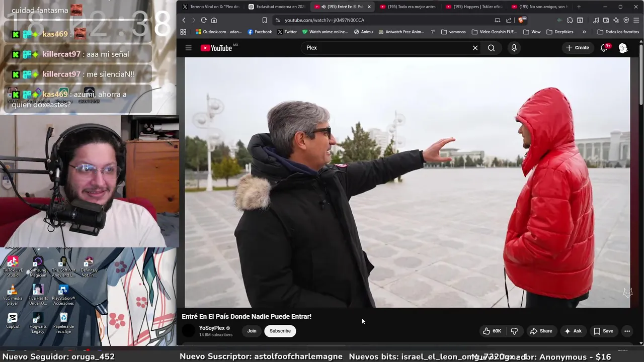Click the Create button in YouTube header

click(x=577, y=48)
